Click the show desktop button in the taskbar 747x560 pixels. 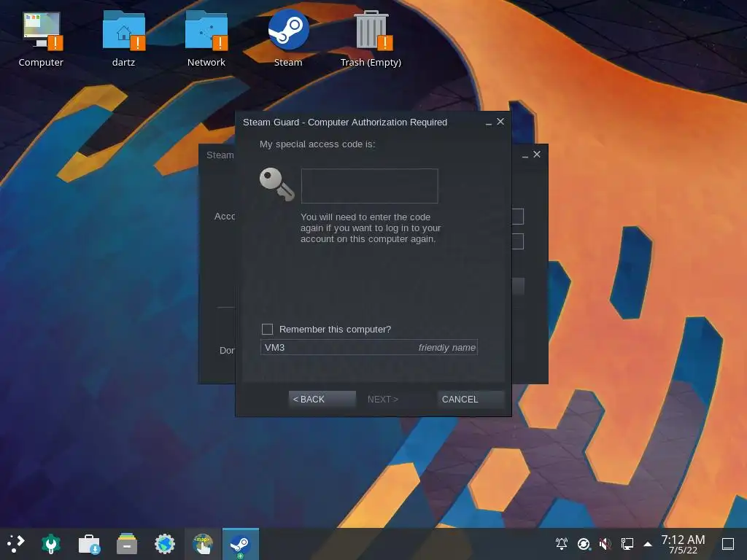(728, 544)
